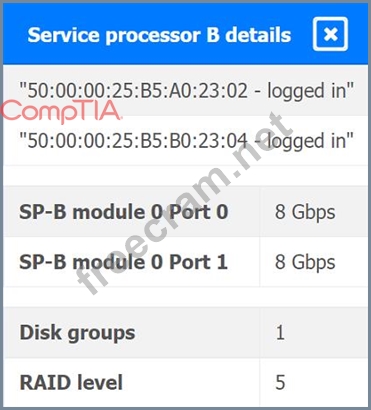Select the 8 Gbps value for Port 0
The height and width of the screenshot is (410, 371).
click(305, 212)
